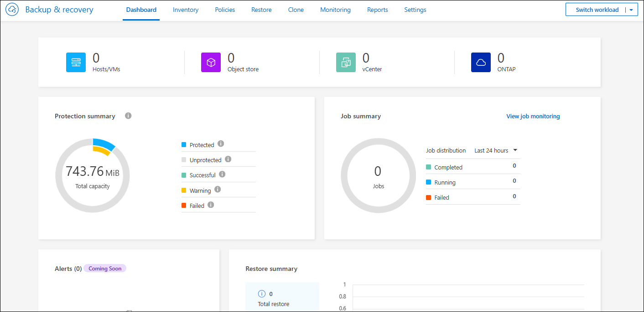Click the Hosts/VMs server icon
The width and height of the screenshot is (644, 312).
pyautogui.click(x=76, y=63)
